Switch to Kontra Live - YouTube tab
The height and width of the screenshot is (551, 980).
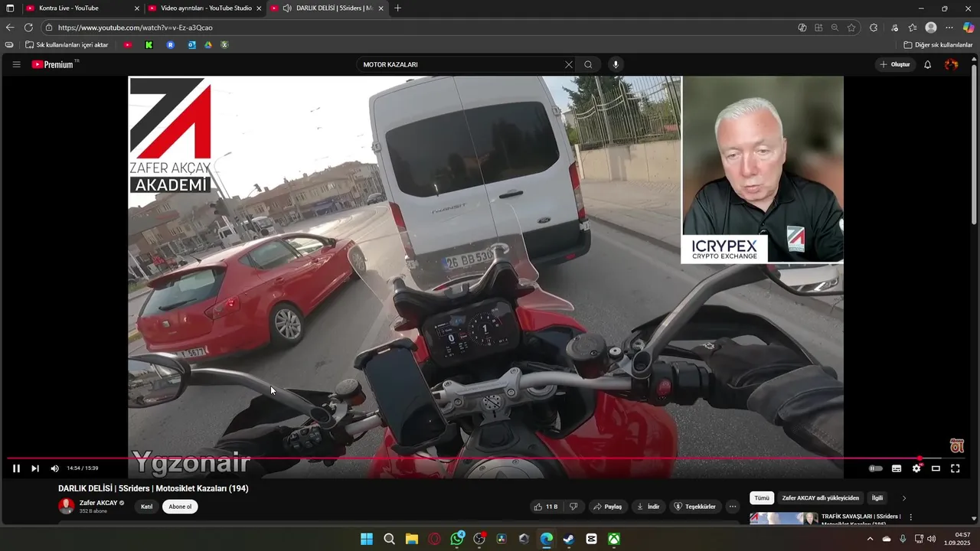[80, 8]
